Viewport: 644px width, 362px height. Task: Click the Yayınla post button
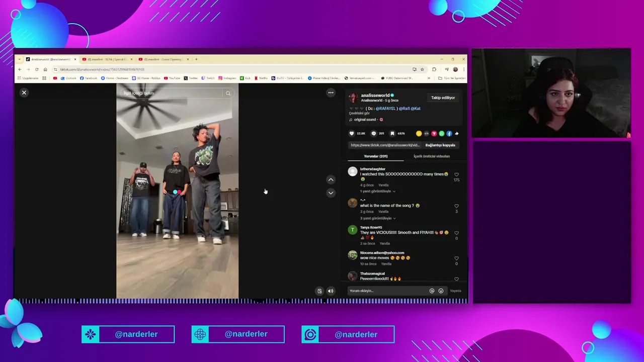(x=455, y=291)
